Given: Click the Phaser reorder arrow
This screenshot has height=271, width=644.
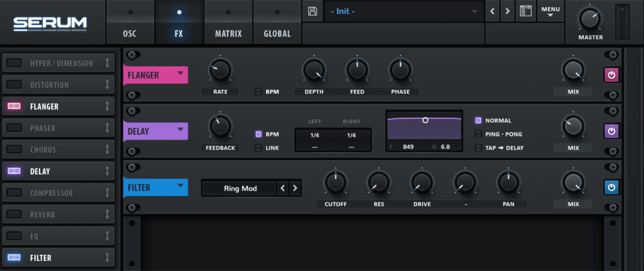Looking at the screenshot, I should click(107, 128).
